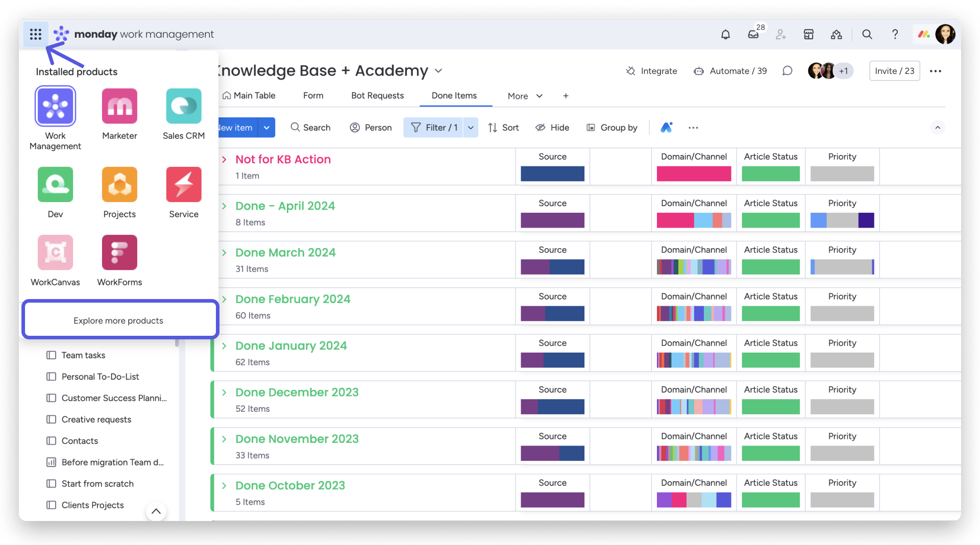Open the Projects product icon
Viewport: 980px width, 545px height.
point(119,185)
